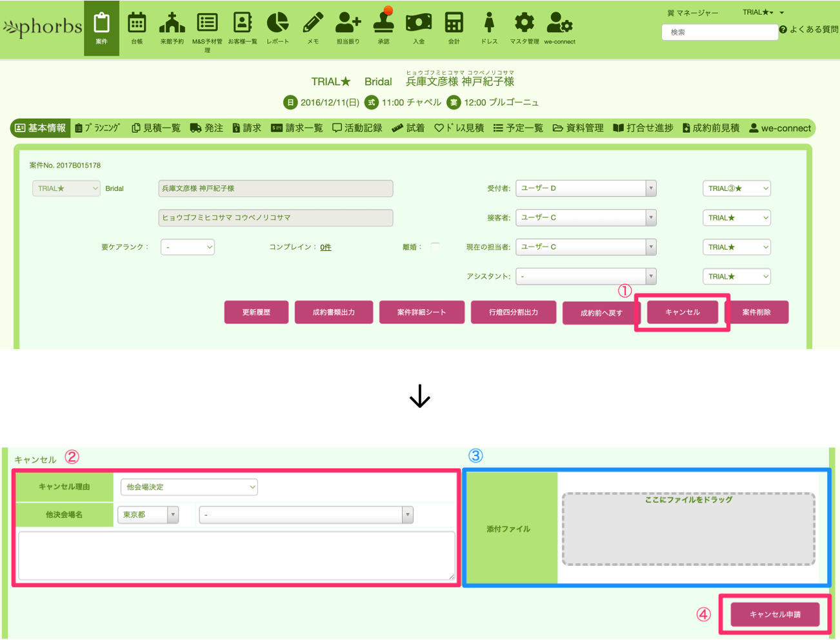Open the 他決会場名 venue dropdown
Viewport: 840px width, 640px height.
(x=306, y=515)
